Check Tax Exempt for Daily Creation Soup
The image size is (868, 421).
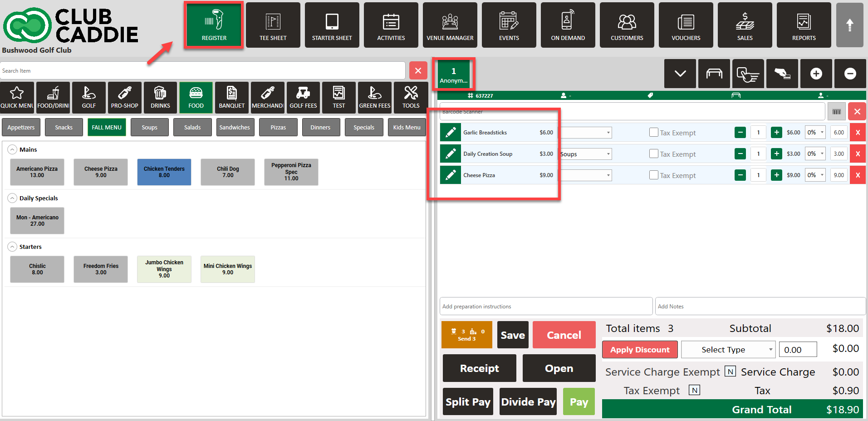[x=653, y=154]
